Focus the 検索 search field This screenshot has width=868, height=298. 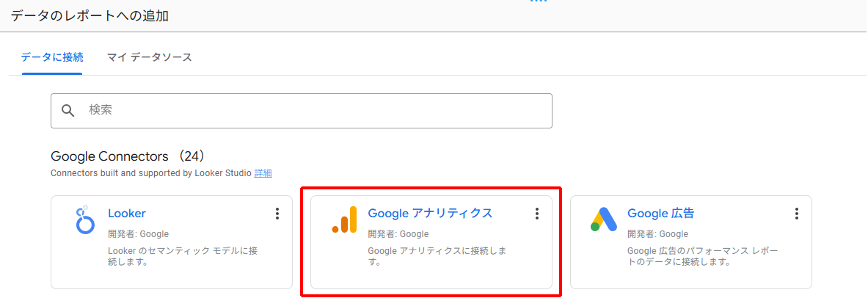tap(301, 111)
